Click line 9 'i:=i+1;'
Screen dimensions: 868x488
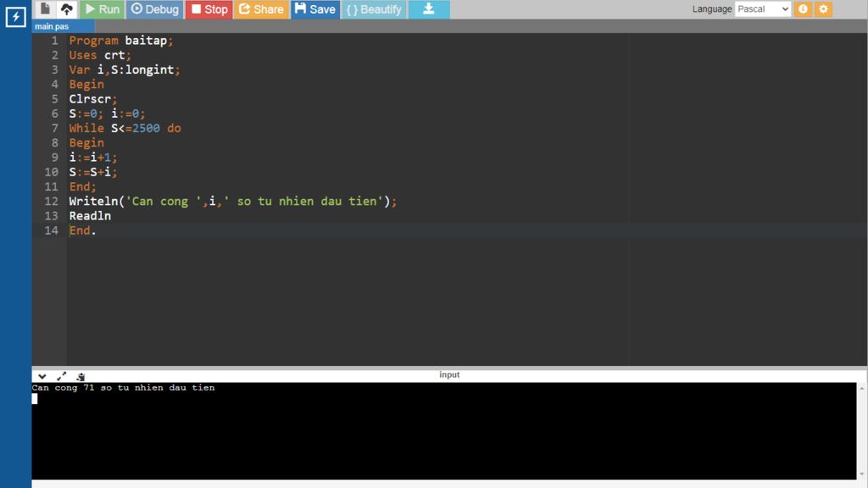point(93,158)
